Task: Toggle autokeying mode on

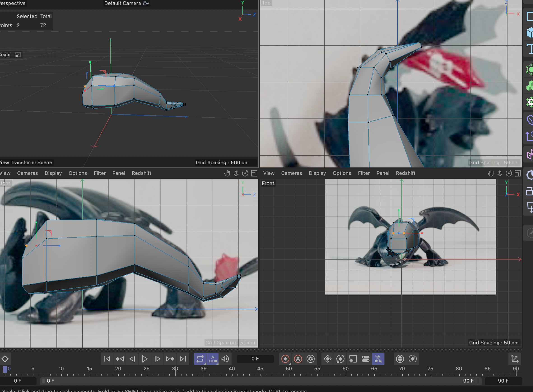Action: point(298,359)
